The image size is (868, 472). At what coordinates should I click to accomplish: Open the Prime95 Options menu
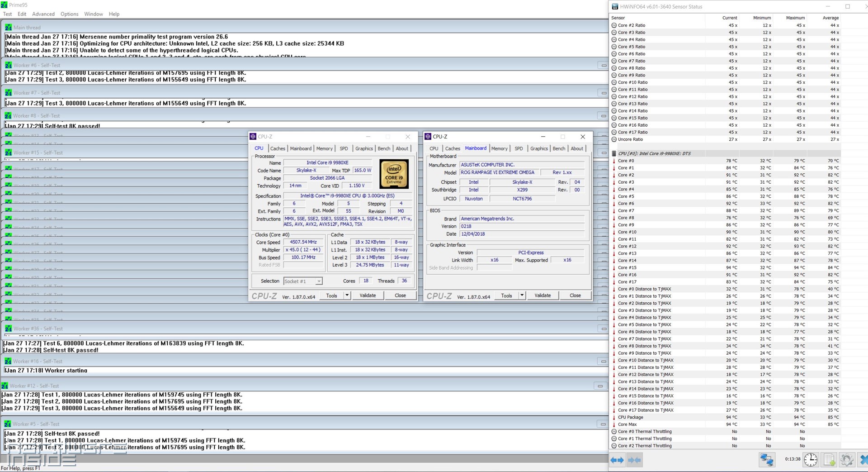coord(70,14)
